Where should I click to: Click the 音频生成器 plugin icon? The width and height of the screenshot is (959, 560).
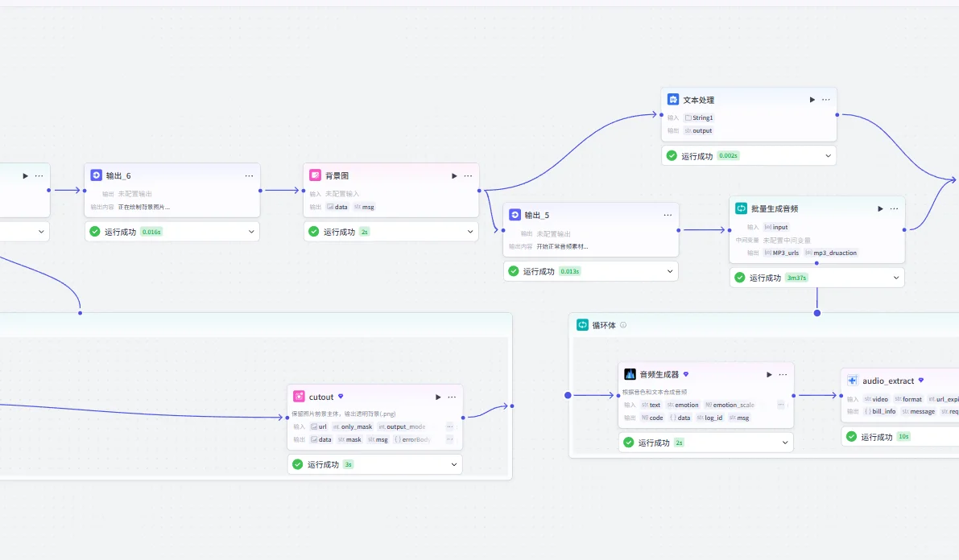pyautogui.click(x=630, y=374)
